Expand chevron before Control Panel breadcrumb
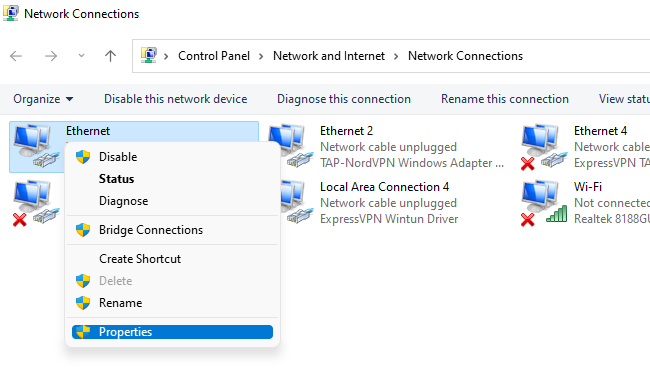 (166, 56)
